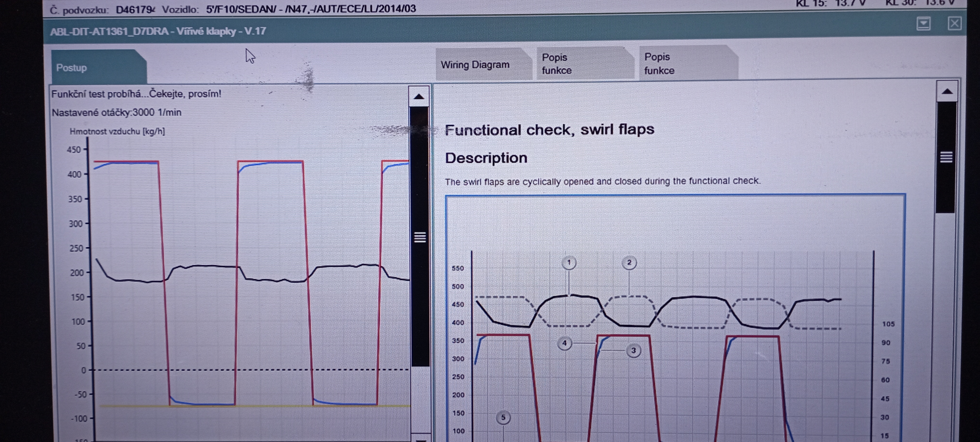Click the Hmotnost vzduchu chart axis label
980x442 pixels.
117,132
